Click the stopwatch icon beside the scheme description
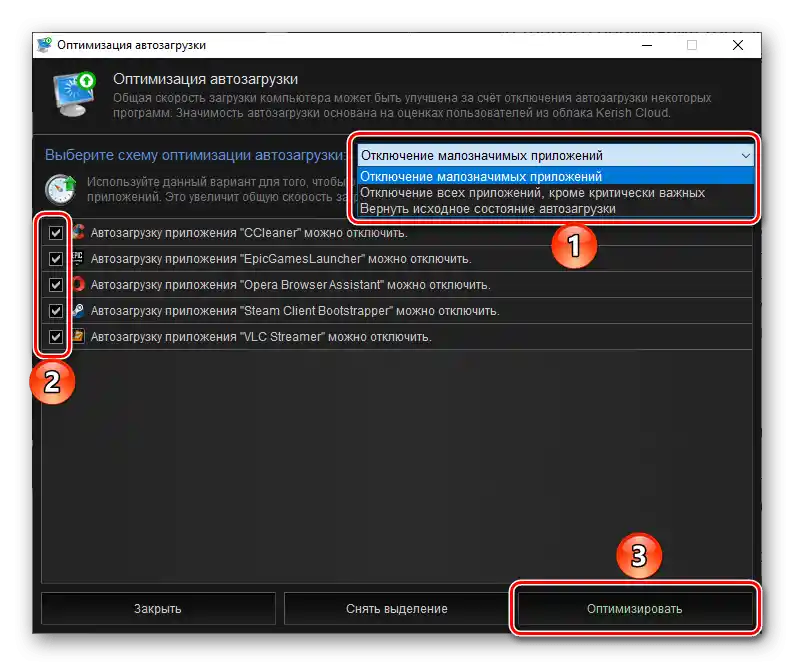 pos(60,189)
